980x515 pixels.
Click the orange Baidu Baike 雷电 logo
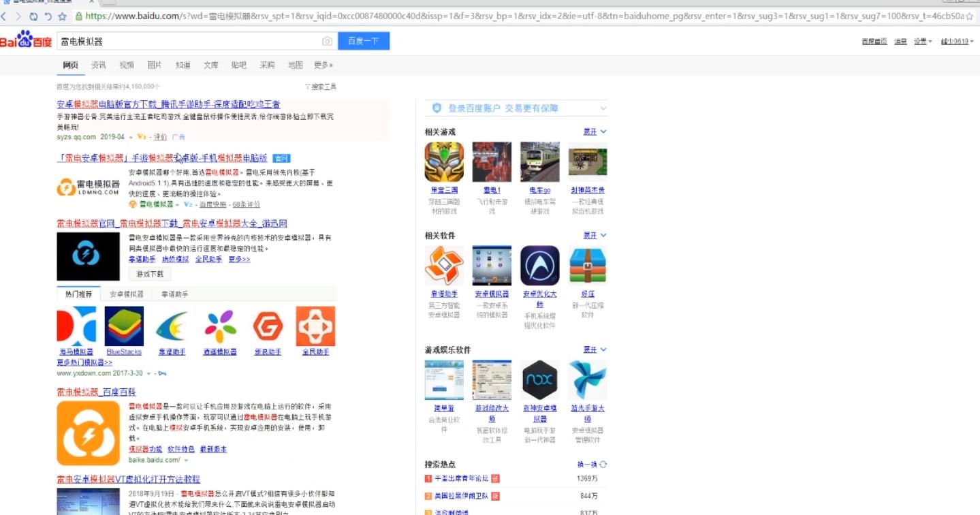88,433
